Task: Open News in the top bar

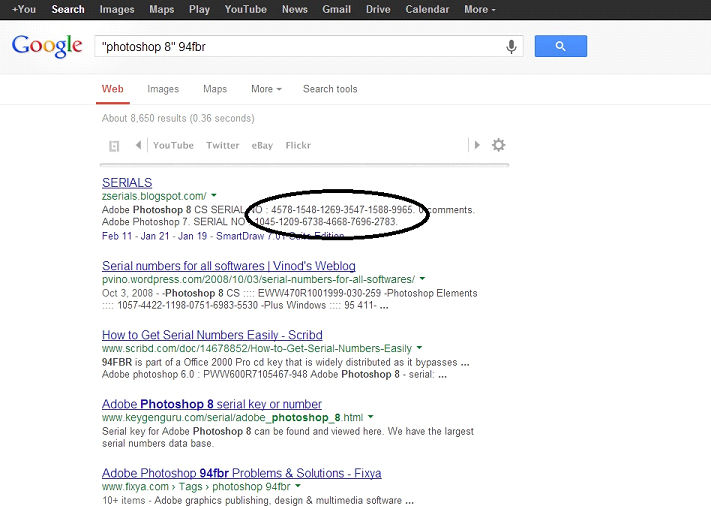Action: (x=295, y=9)
